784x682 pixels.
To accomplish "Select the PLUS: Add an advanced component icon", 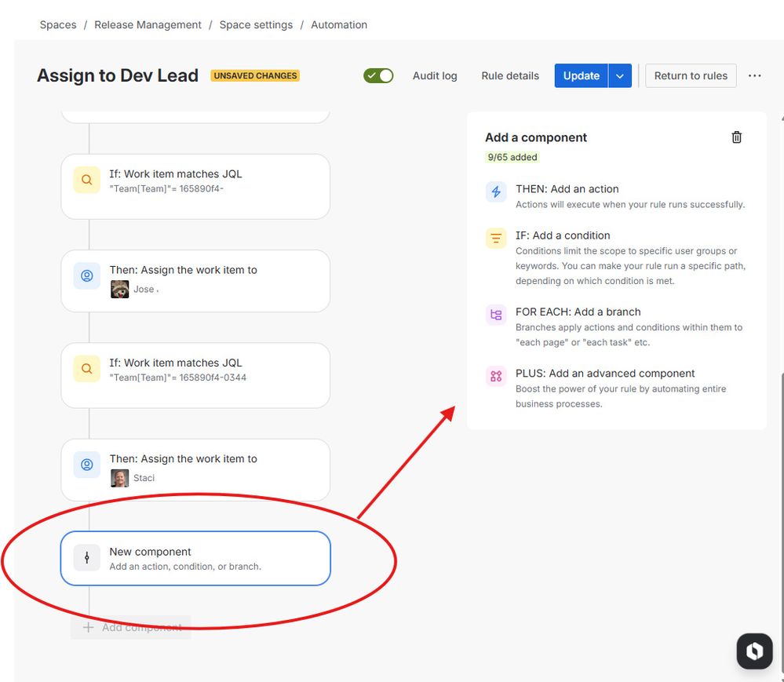I will pos(495,376).
